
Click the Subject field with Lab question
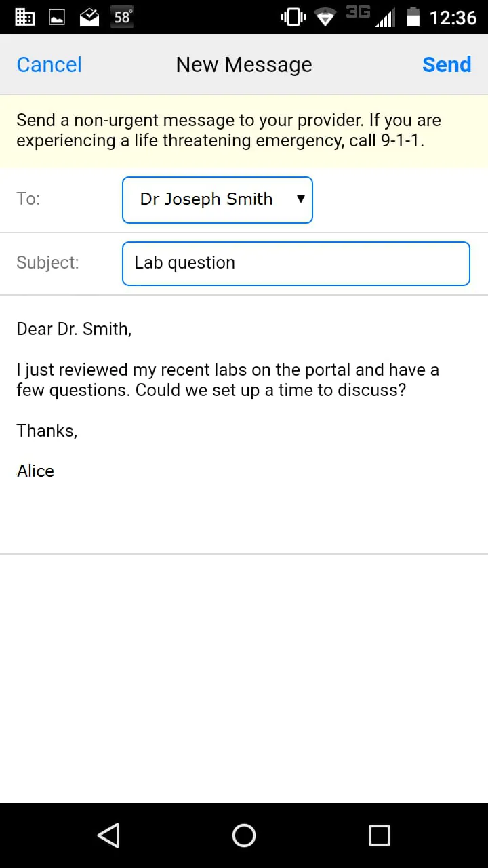[x=296, y=263]
